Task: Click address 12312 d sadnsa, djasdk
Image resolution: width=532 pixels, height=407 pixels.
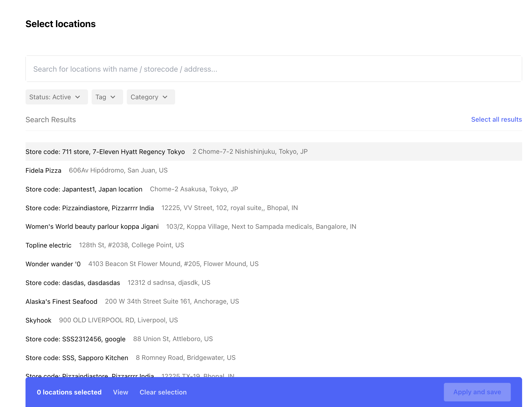Action: (169, 283)
